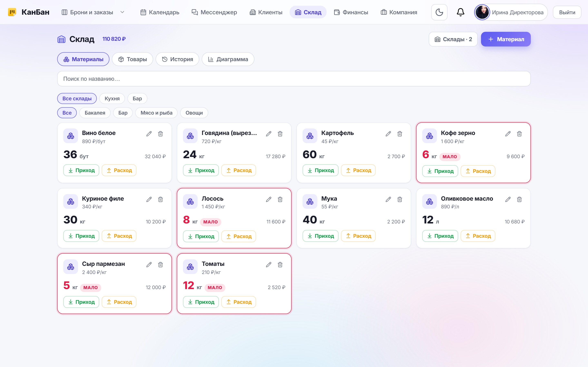Expand the Брони и заказы dropdown chevron

pyautogui.click(x=122, y=12)
